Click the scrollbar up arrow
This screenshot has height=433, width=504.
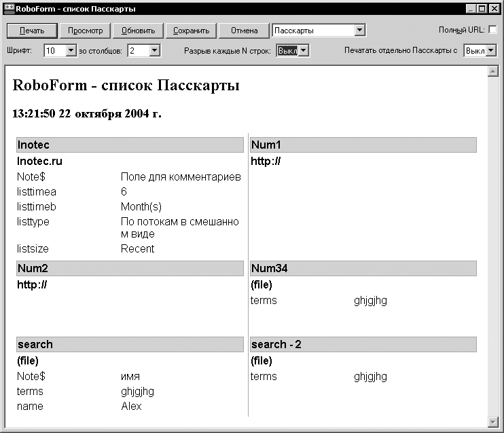tap(492, 71)
